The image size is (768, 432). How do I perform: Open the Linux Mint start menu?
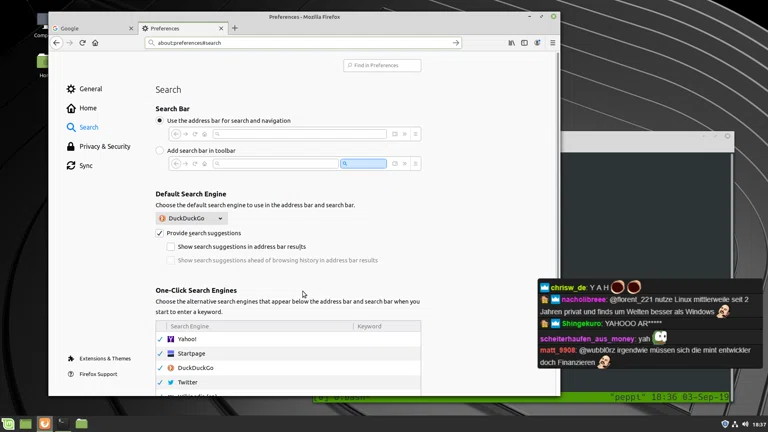coord(8,424)
